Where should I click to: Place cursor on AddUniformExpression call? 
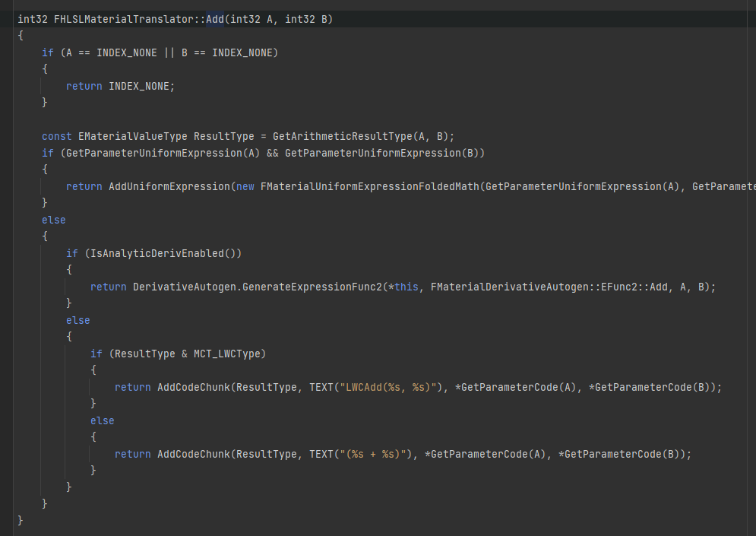click(169, 186)
